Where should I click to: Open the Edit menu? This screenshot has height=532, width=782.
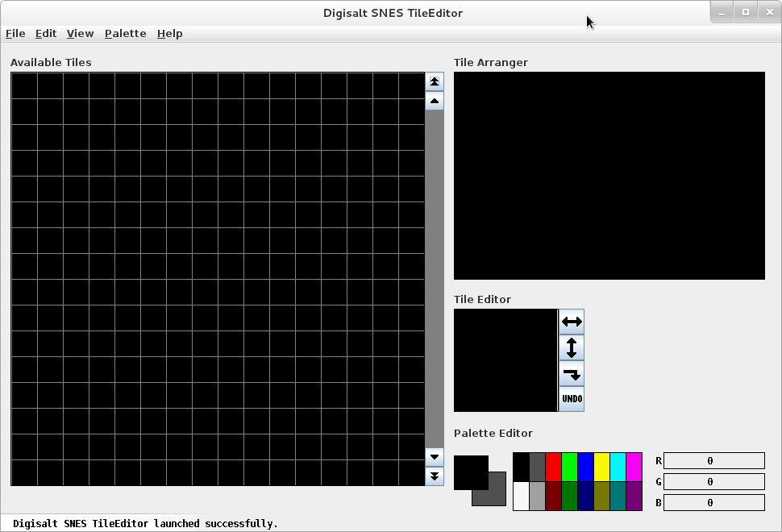pos(46,33)
